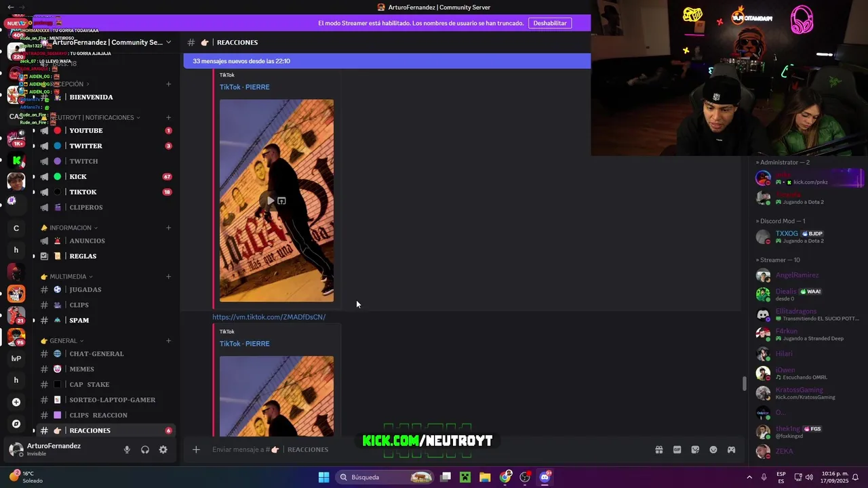The image size is (868, 488).
Task: Collapse the INFORMACION category
Action: point(70,228)
